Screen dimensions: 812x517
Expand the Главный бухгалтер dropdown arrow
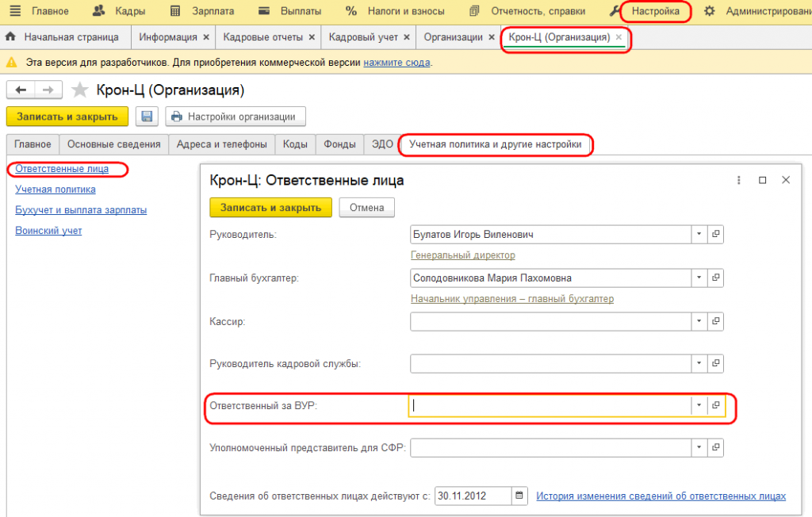pos(699,278)
